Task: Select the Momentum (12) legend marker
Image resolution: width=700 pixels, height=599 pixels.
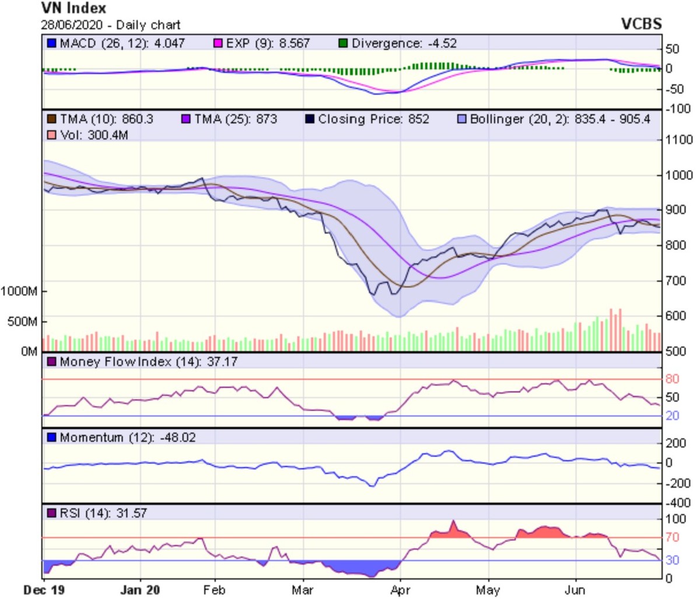Action: click(51, 437)
